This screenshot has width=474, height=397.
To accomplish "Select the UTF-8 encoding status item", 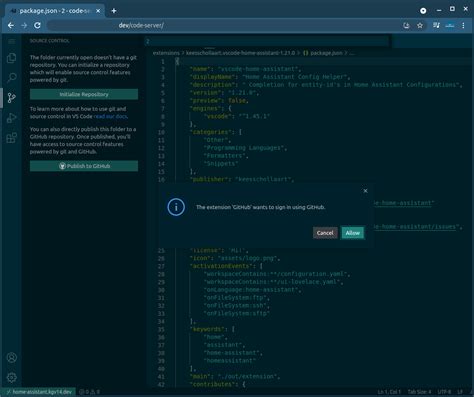I will 444,392.
